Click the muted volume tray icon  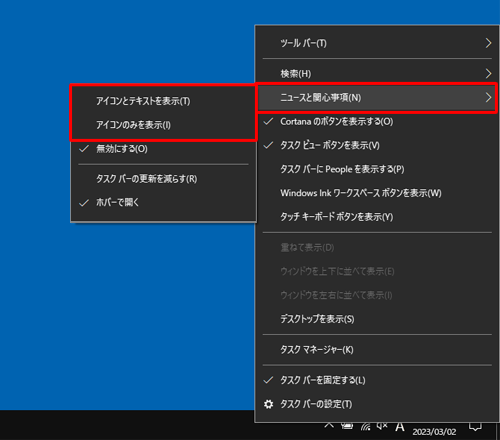382,426
